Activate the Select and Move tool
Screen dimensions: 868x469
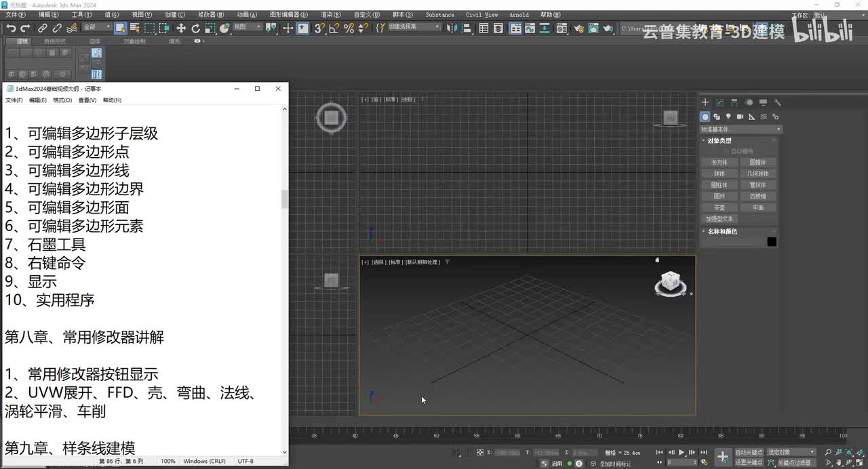coord(181,28)
